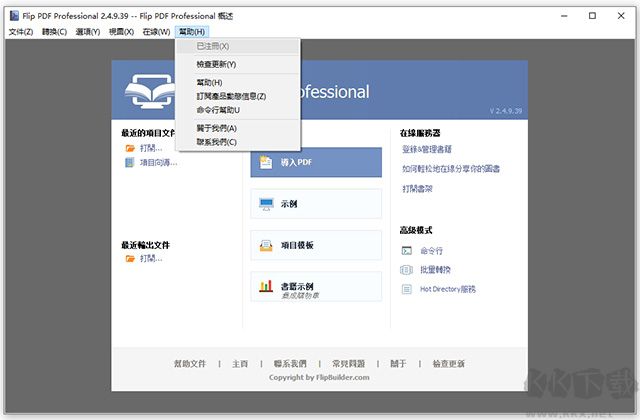Open 登錄&管理書籍 link
The width and height of the screenshot is (640, 420).
coord(427,149)
